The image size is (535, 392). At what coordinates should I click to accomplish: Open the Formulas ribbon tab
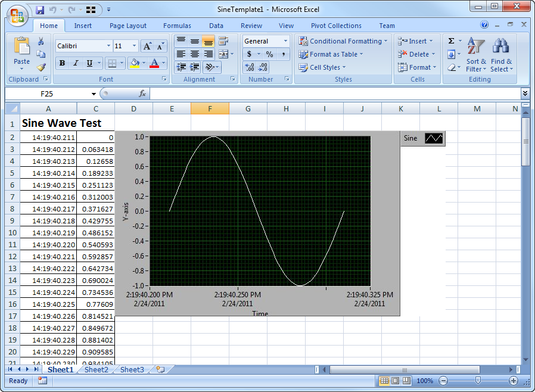pyautogui.click(x=177, y=26)
